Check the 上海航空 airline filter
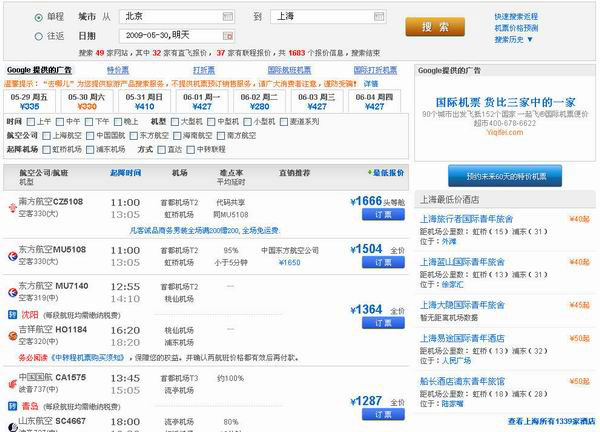Image resolution: width=600 pixels, height=432 pixels. point(46,136)
